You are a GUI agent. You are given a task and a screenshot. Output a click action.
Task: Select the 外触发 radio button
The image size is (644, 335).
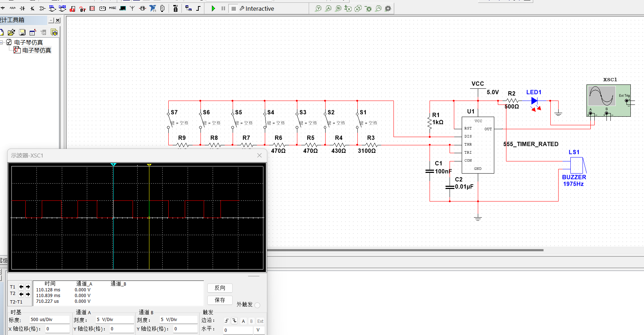pos(257,305)
